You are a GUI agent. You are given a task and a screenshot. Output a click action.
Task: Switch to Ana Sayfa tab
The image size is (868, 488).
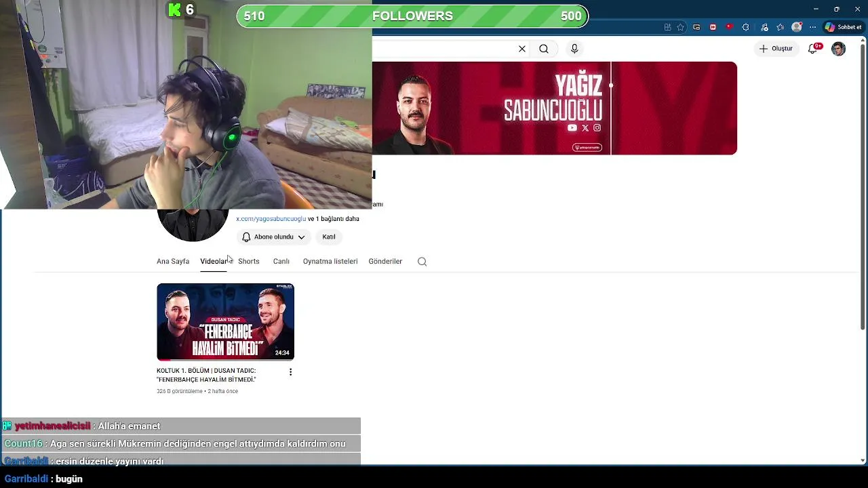coord(173,261)
